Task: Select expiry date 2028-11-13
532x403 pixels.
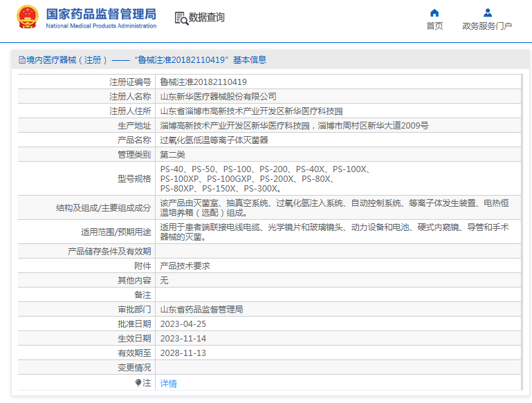Action: (x=183, y=353)
